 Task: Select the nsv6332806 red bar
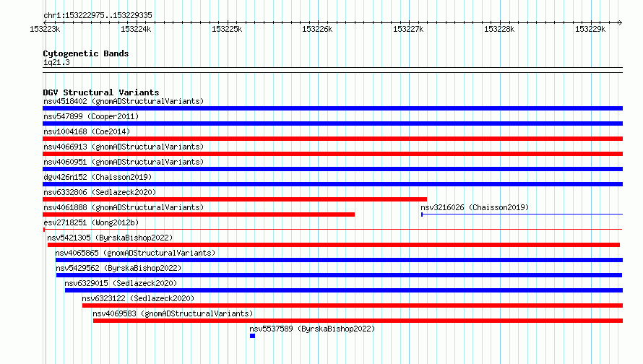coord(235,199)
